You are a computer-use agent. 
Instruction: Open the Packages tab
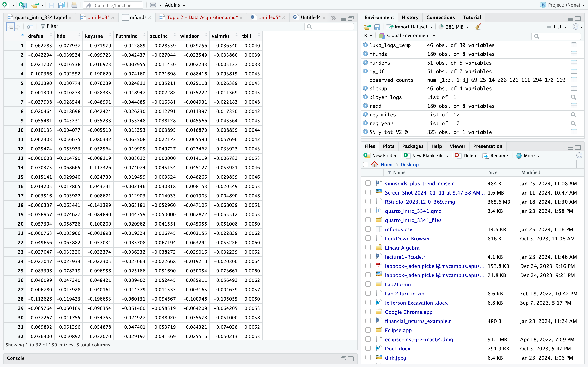[x=413, y=146]
